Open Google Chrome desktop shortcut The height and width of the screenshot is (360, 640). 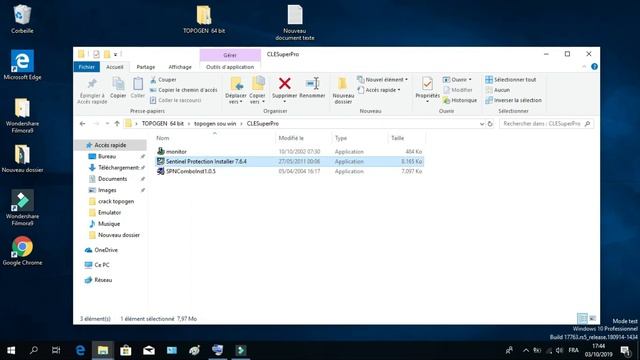click(x=22, y=251)
